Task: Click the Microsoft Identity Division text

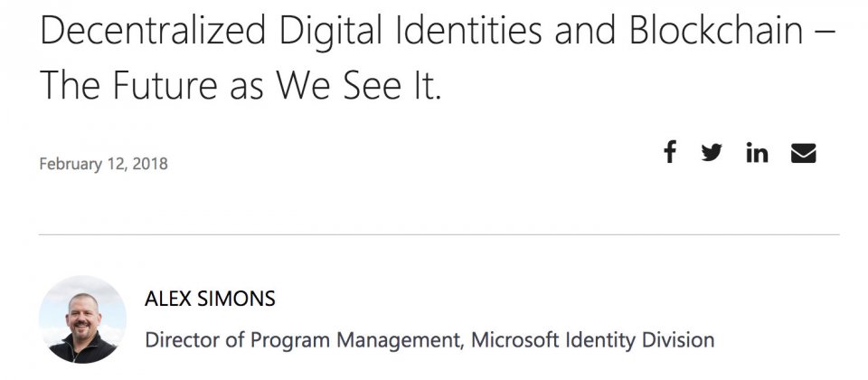Action: click(x=593, y=339)
